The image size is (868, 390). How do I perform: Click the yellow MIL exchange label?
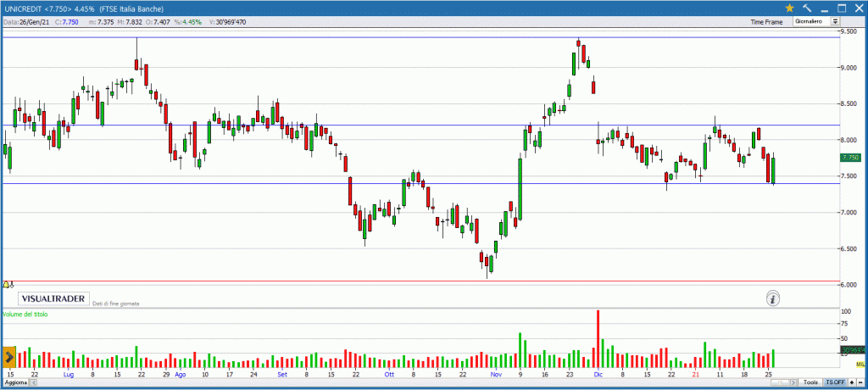(x=860, y=365)
